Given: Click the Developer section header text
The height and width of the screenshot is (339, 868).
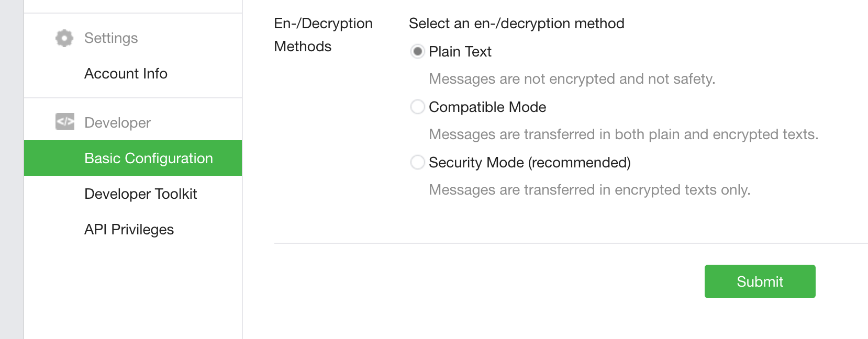Looking at the screenshot, I should point(117,123).
